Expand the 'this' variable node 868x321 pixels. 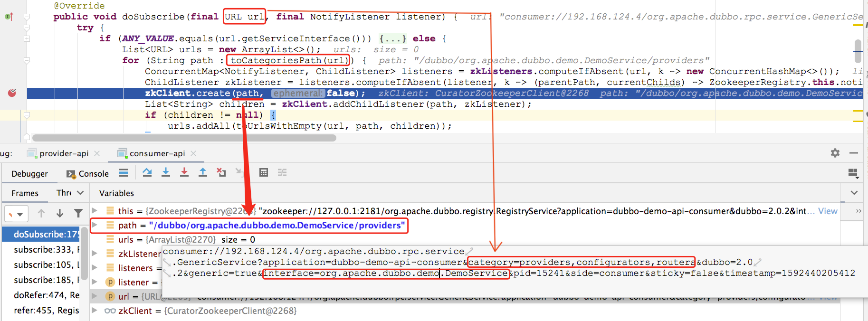[x=95, y=211]
